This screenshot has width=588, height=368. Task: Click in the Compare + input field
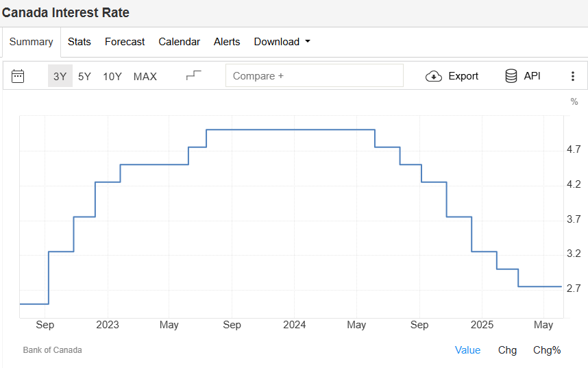315,75
